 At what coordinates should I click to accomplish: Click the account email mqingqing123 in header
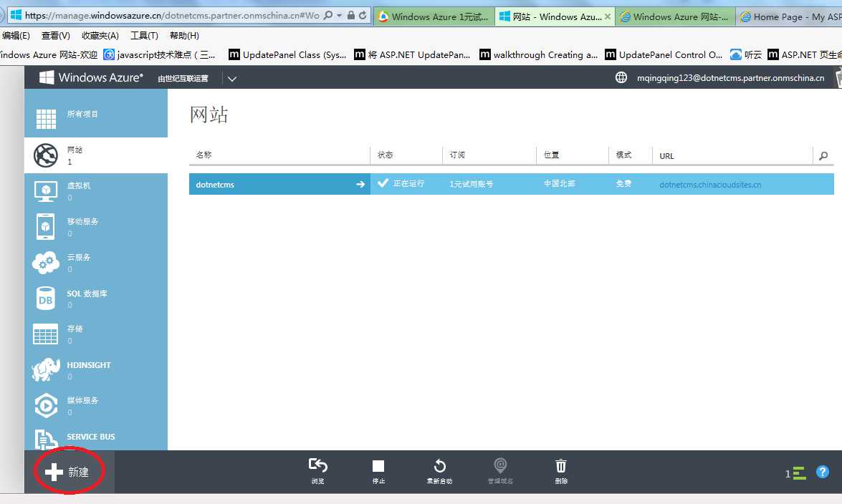(730, 78)
